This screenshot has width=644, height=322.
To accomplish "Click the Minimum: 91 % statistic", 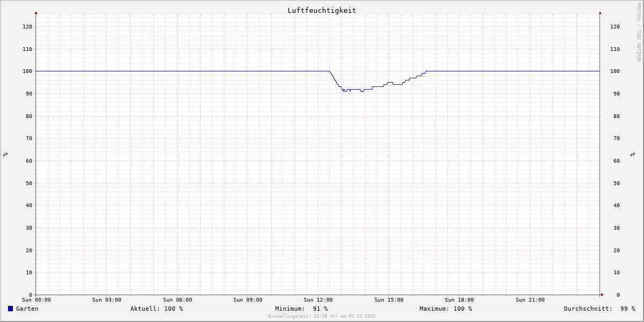I will point(302,309).
